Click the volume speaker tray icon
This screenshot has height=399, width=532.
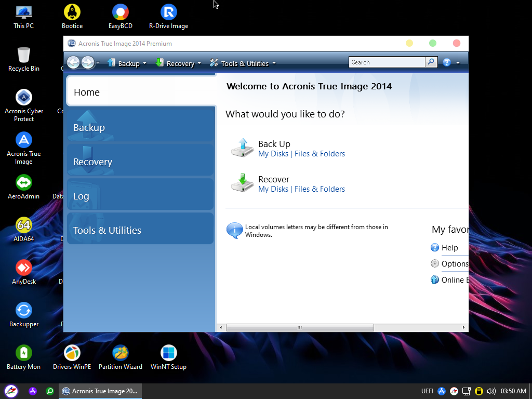click(x=491, y=391)
